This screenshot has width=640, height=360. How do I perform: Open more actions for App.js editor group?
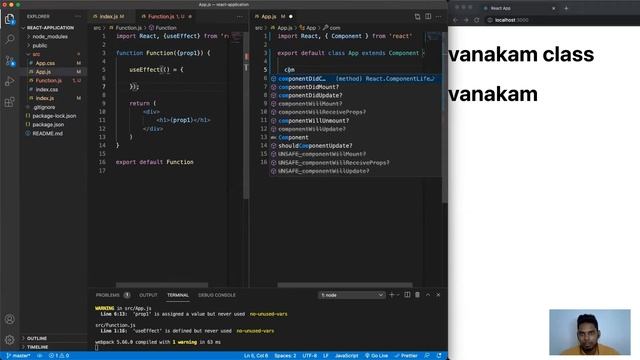click(439, 17)
